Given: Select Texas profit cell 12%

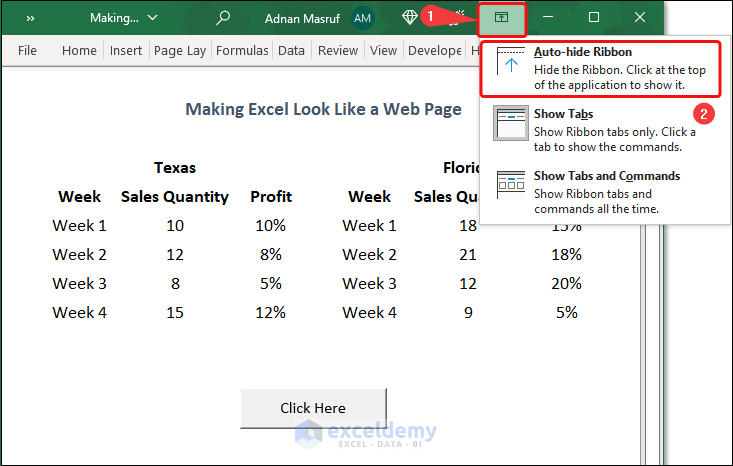Looking at the screenshot, I should 271,313.
